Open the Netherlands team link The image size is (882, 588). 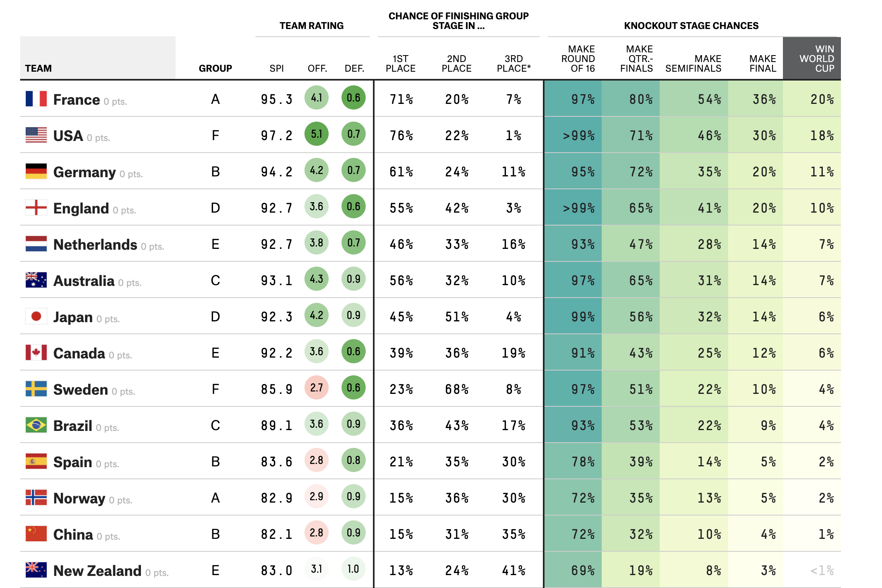coord(95,244)
